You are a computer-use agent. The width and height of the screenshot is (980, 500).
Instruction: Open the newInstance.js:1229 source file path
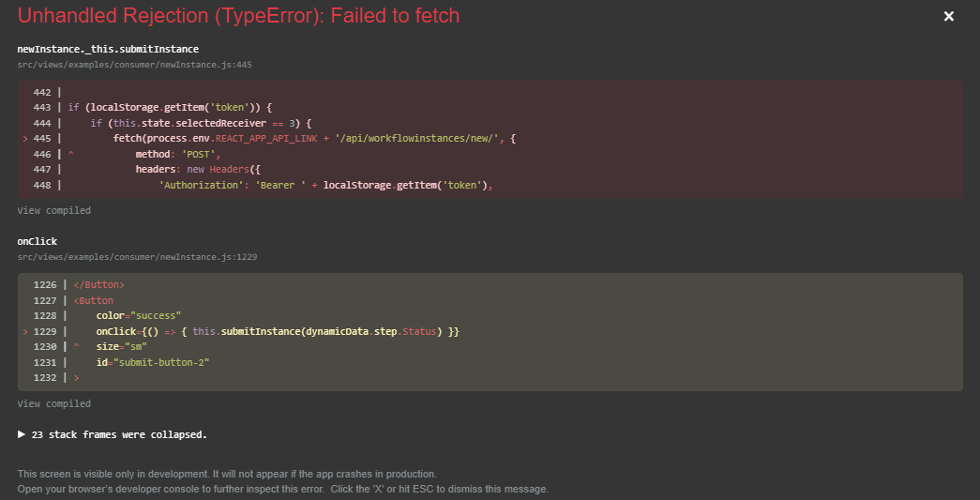point(137,257)
